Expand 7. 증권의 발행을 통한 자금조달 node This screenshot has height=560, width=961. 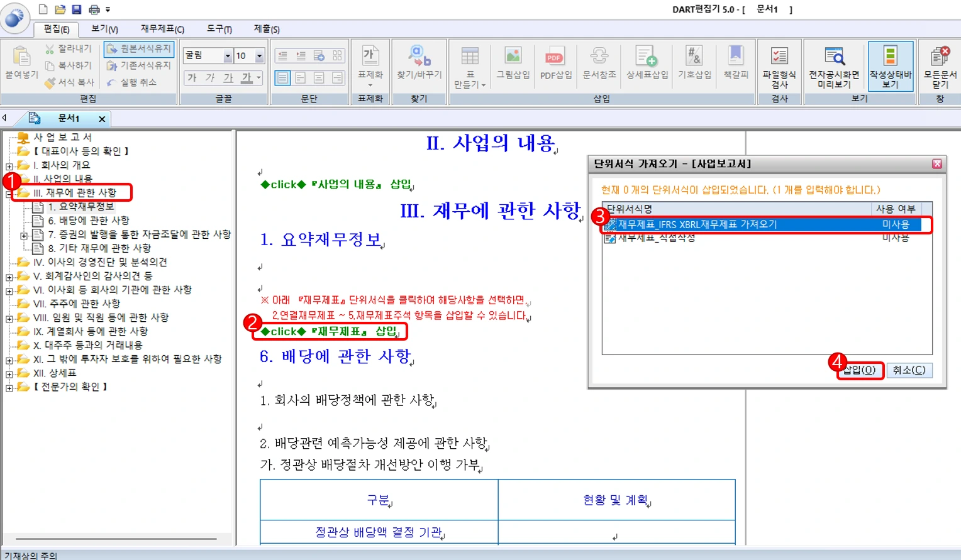pos(24,236)
